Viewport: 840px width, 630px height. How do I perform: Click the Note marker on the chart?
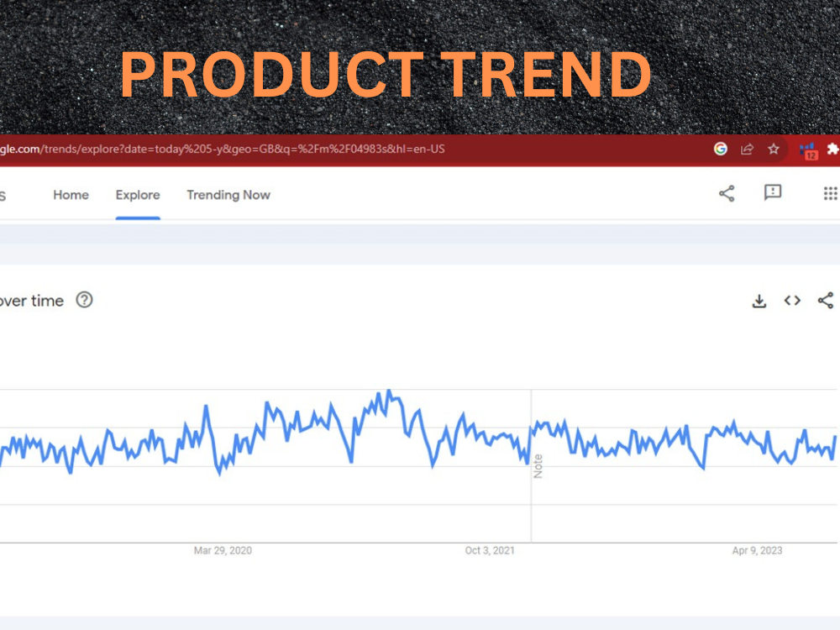pos(538,466)
